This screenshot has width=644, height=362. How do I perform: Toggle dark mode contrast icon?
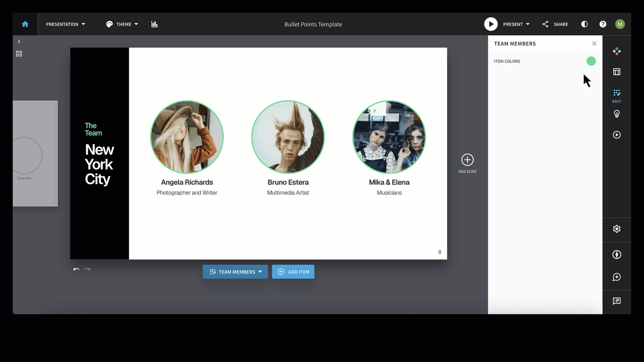pos(584,24)
